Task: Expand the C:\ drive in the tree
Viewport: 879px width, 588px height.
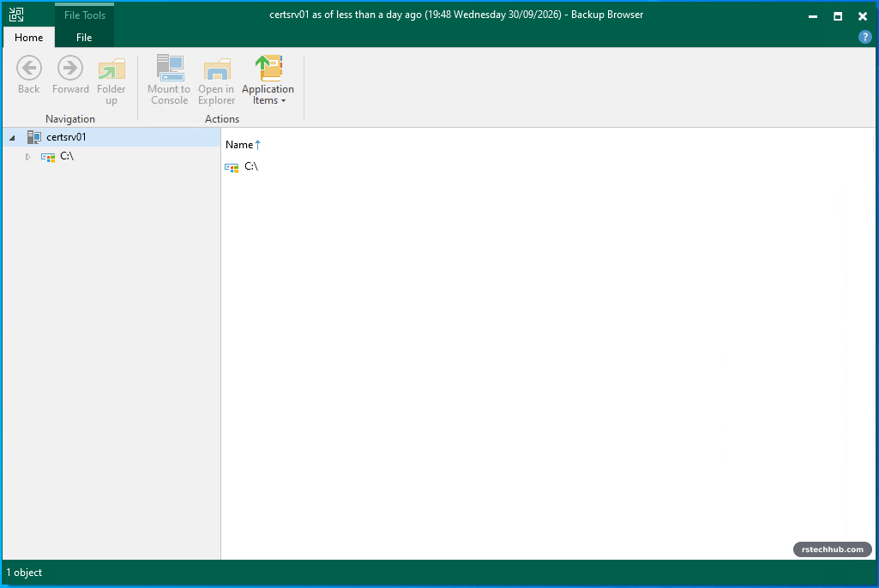Action: point(27,157)
